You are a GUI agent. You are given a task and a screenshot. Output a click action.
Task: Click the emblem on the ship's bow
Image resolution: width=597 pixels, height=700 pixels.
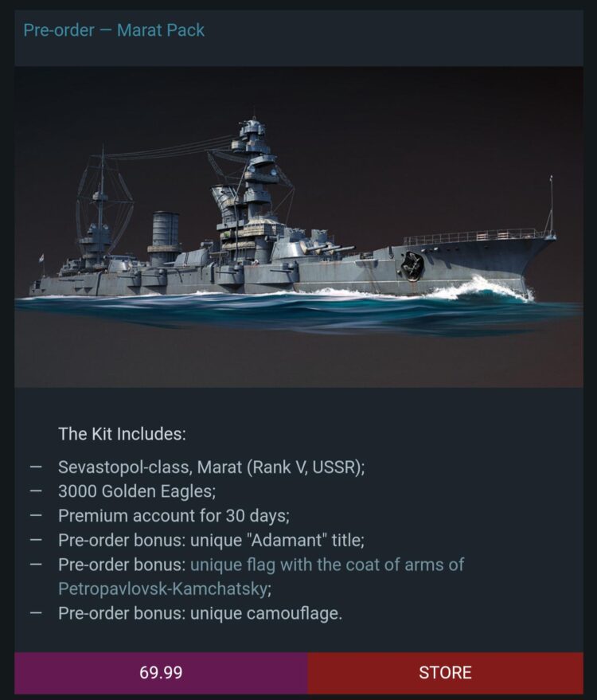[412, 265]
